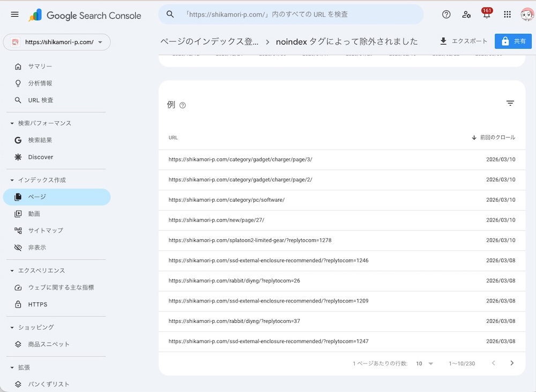Image resolution: width=536 pixels, height=392 pixels.
Task: Open the notifications bell with 161 badge
Action: (486, 14)
